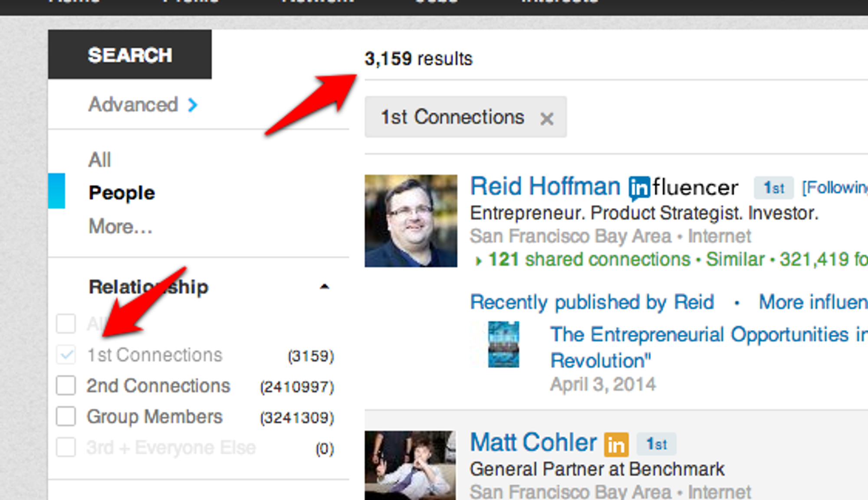Click the 1st degree badge beside Matt Cohler

656,444
